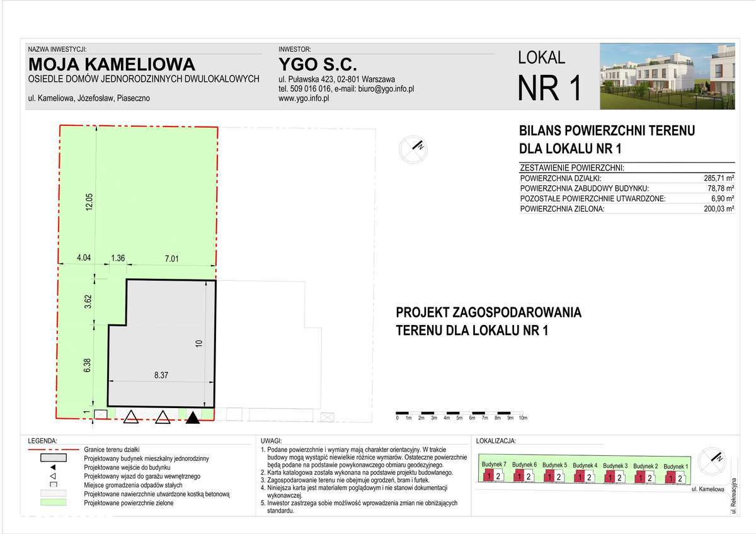Screen dimensions: 756x534
Task: Click the BILANS POWIERZCHNI TERENU heading
Action: coord(607,131)
